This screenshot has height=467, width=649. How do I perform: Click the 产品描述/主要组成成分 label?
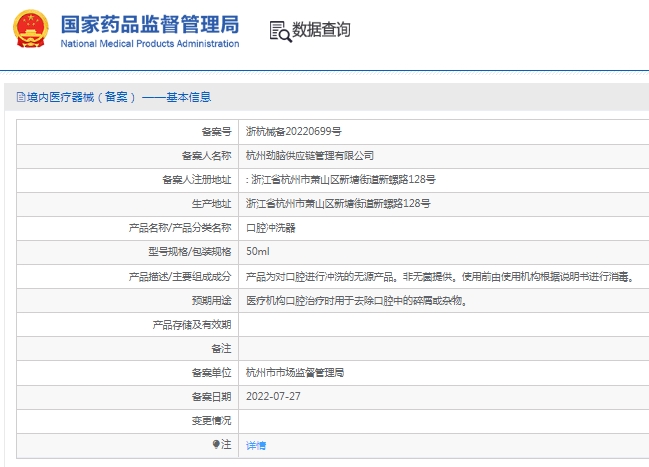(x=180, y=277)
